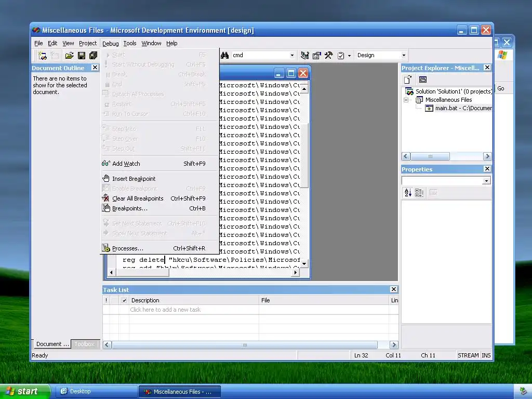Select Solution 'Solution1' tree row
Viewport: 532px width, 399px height.
tap(453, 91)
